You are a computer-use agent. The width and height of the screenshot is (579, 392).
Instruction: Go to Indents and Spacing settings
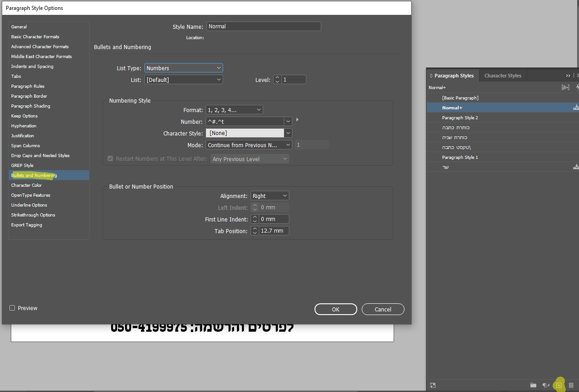[x=49, y=67]
